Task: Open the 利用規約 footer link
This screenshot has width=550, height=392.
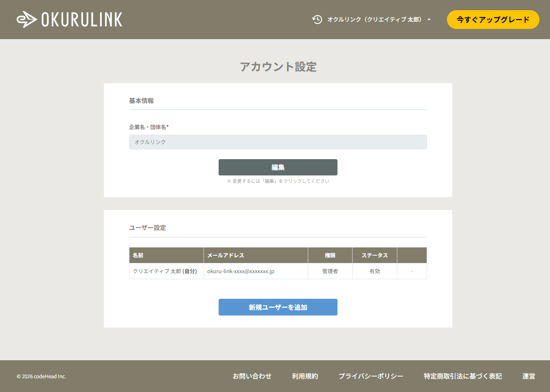Action: pos(305,376)
